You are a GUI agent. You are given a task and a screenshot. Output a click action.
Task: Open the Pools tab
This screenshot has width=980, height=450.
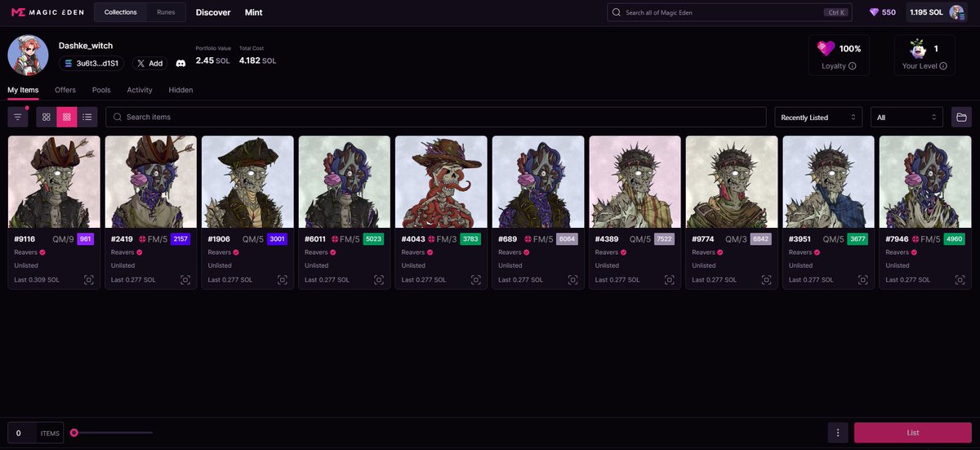pyautogui.click(x=101, y=90)
